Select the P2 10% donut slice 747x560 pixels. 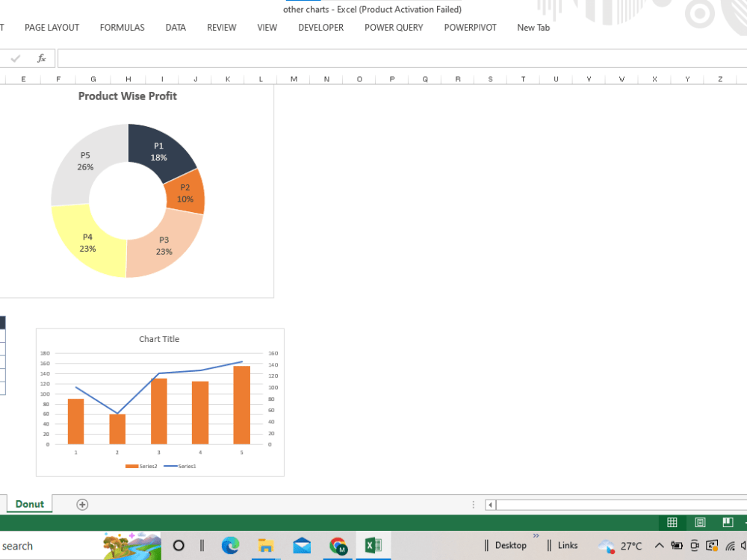click(186, 194)
